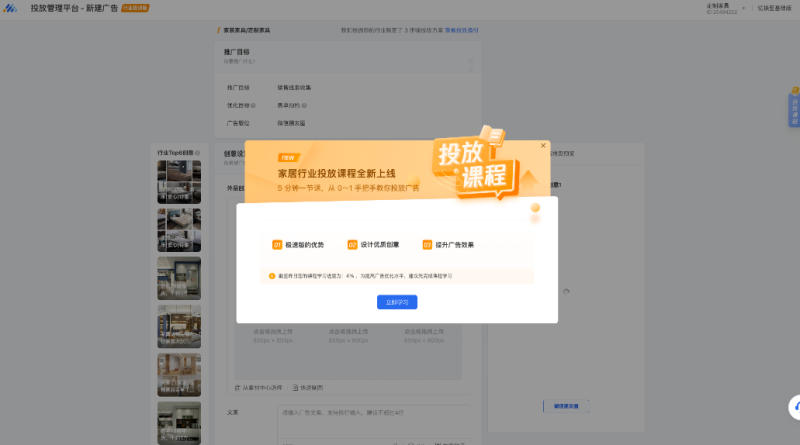Click the orange 03 number badge
800x445 pixels.
tap(428, 245)
